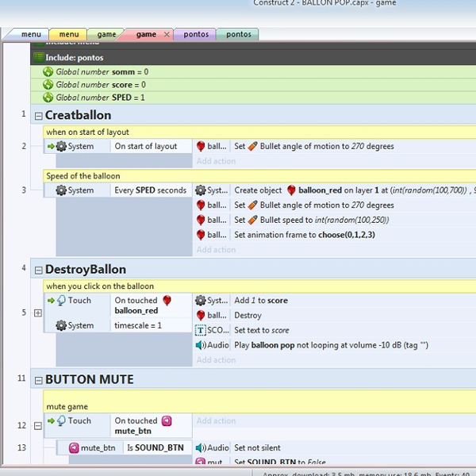Collapse the Creatballon group

[37, 116]
